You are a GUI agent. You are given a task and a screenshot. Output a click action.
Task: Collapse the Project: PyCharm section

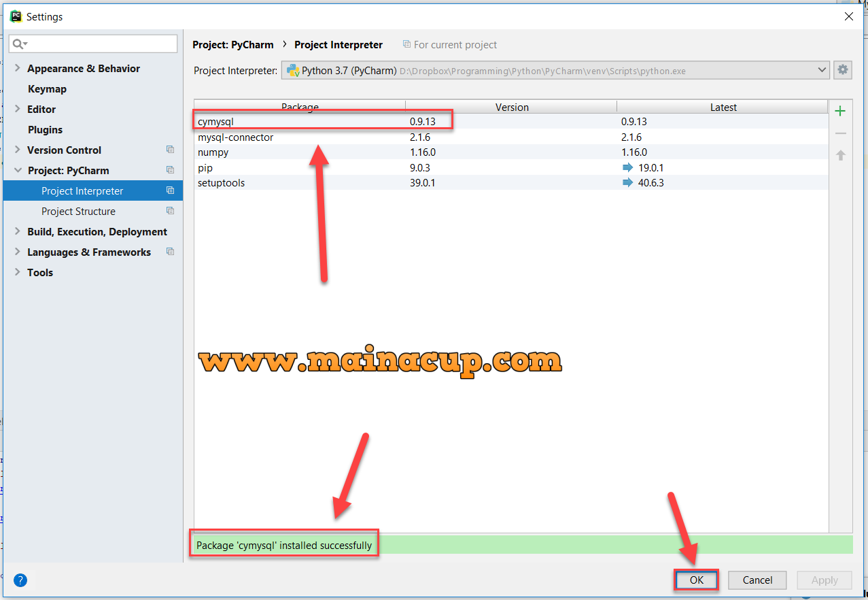point(18,170)
